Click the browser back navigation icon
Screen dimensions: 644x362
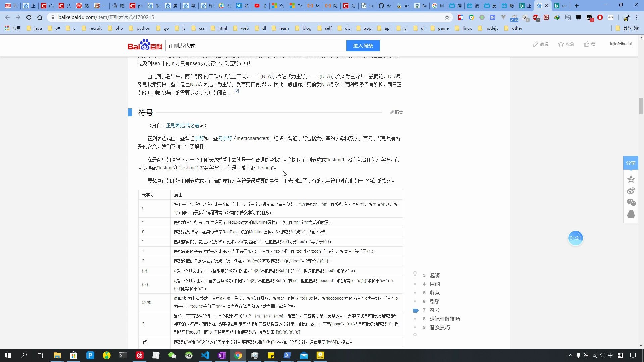tap(7, 17)
